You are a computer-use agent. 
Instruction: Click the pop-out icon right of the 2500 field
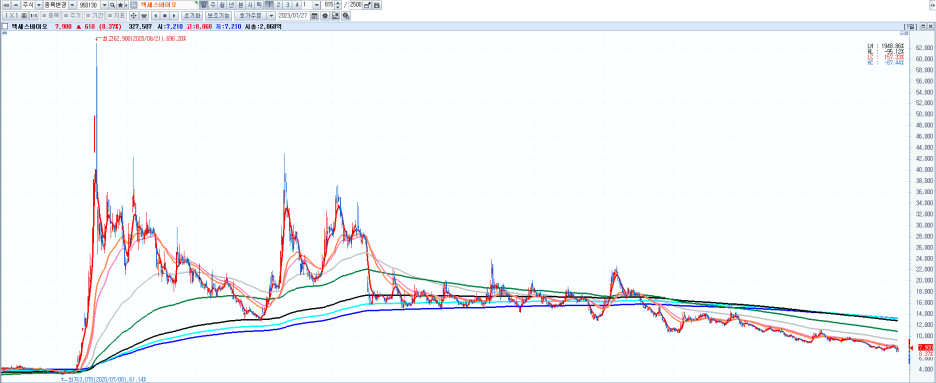pyautogui.click(x=367, y=5)
